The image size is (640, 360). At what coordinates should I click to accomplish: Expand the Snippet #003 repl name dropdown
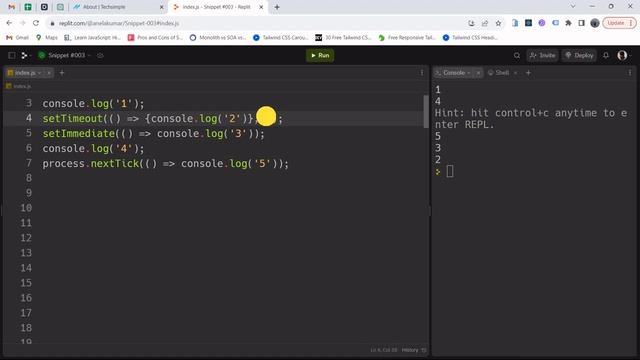[x=89, y=55]
